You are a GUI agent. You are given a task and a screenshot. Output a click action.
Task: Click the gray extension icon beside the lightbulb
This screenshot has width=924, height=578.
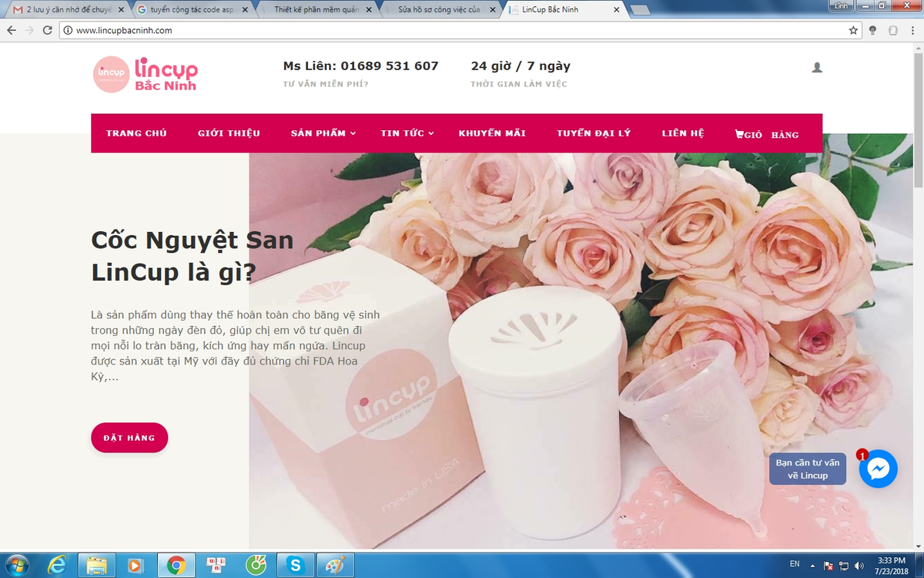tap(893, 31)
